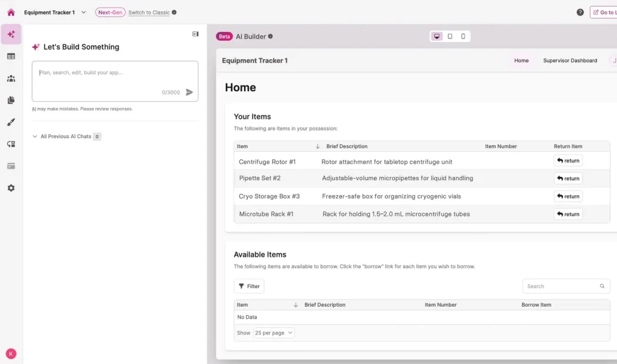Open the 25 per page dropdown
This screenshot has width=617, height=364.
(274, 333)
